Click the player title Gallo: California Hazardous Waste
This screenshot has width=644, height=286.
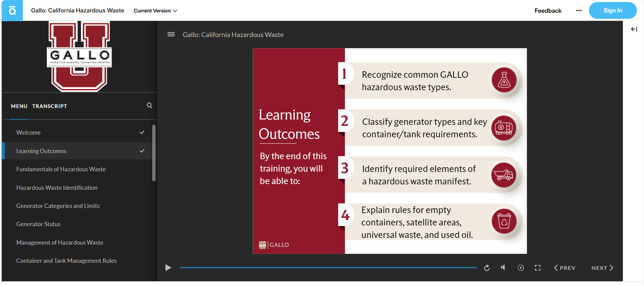click(233, 35)
